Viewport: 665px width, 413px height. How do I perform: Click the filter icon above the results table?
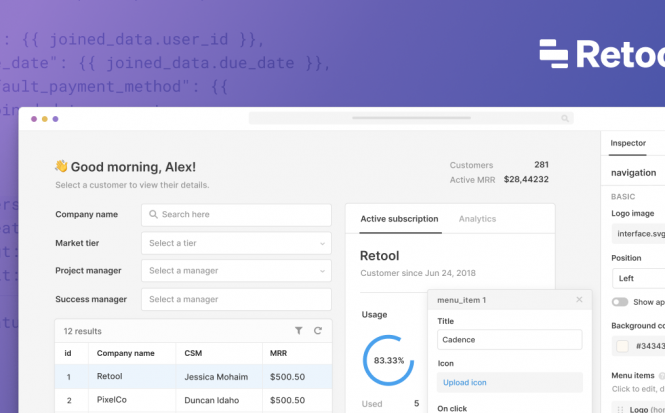[x=299, y=330]
